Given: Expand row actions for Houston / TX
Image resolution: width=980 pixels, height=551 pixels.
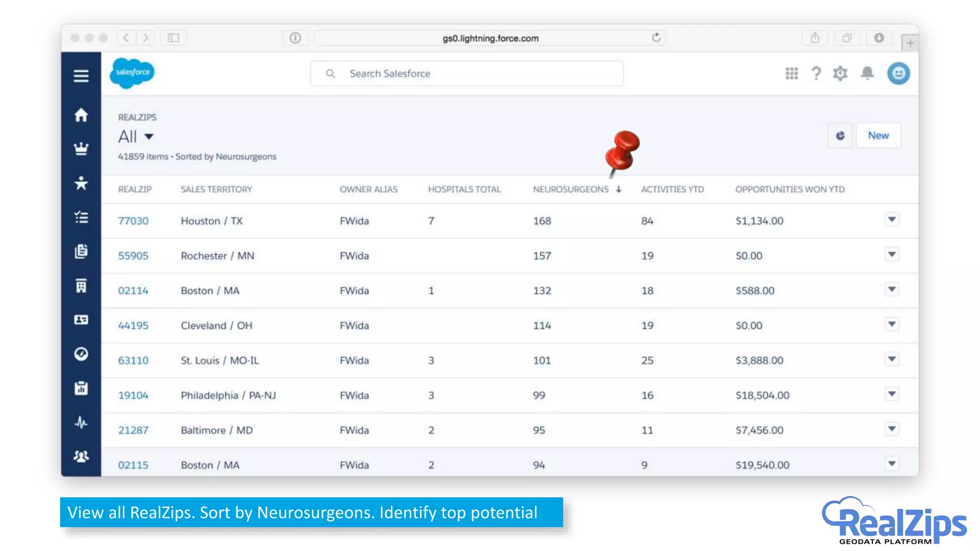Looking at the screenshot, I should pos(891,220).
